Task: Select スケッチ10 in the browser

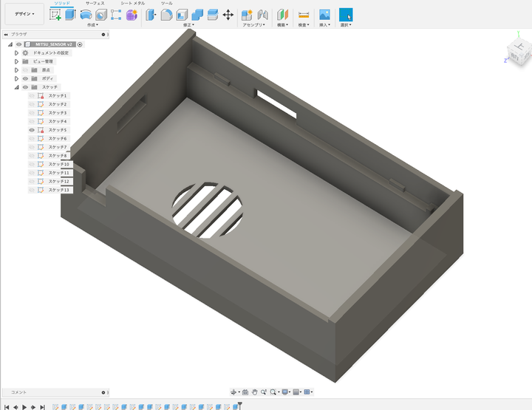Action: tap(59, 164)
